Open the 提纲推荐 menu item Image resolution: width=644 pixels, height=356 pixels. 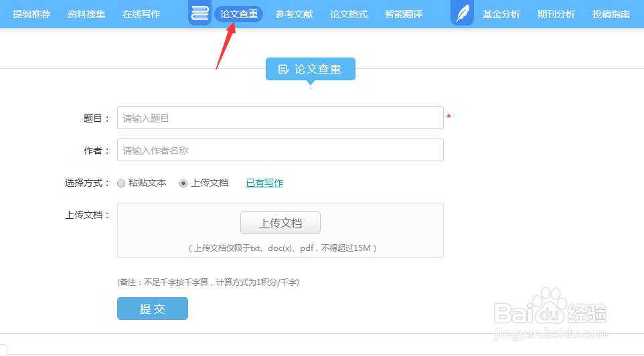(x=31, y=14)
